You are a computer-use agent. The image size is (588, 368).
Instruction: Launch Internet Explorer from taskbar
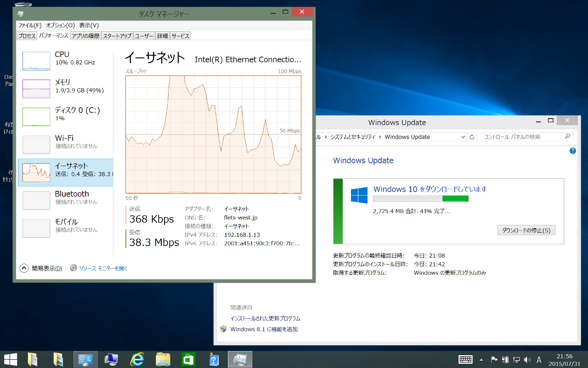(x=137, y=360)
